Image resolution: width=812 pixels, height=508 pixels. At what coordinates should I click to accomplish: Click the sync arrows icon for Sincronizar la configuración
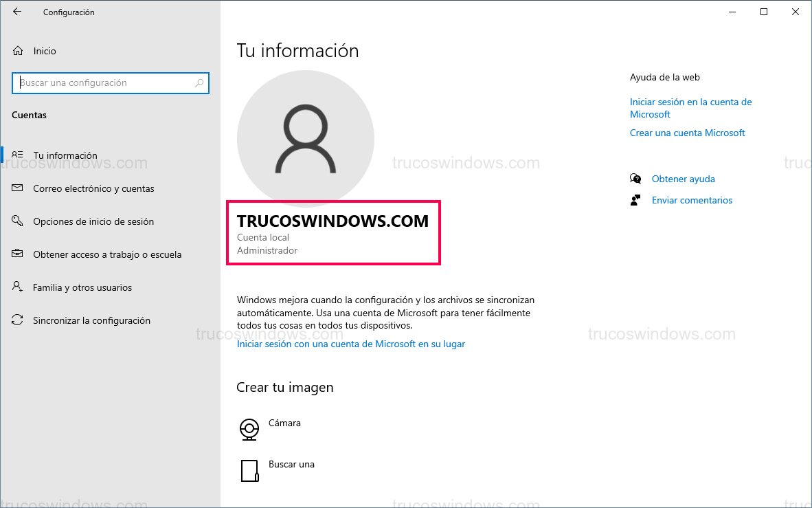pos(18,320)
